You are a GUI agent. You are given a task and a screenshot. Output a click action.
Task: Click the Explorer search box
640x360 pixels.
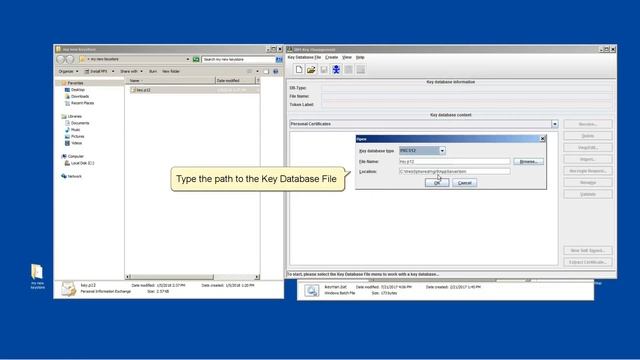[x=239, y=60]
